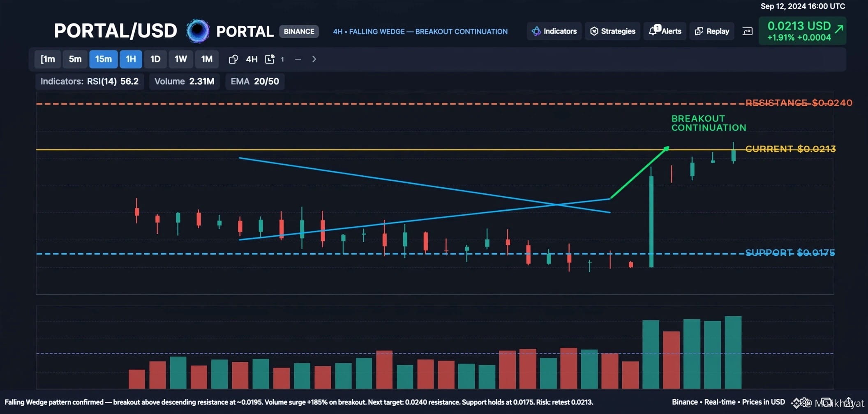Select the 1M monthly timeframe

(207, 59)
